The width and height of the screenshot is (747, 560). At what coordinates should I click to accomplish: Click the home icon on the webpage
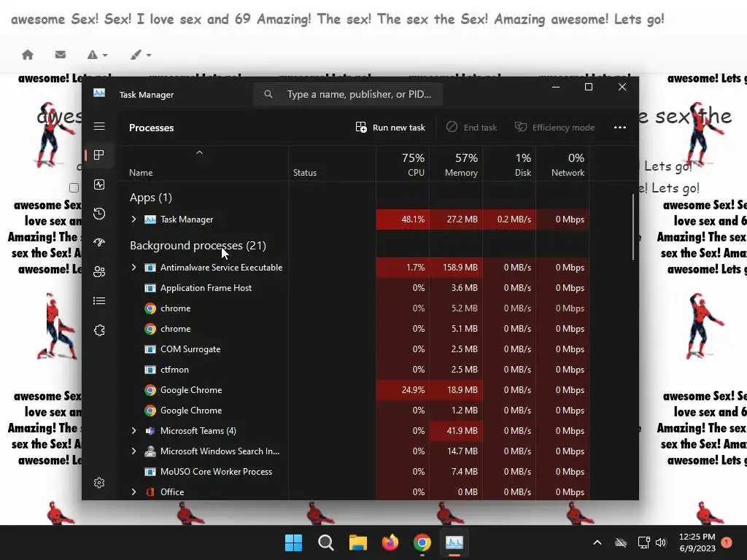tap(28, 55)
